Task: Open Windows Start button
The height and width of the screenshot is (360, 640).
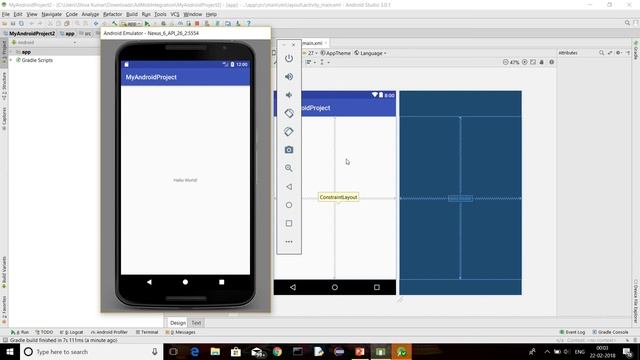Action: pyautogui.click(x=10, y=352)
